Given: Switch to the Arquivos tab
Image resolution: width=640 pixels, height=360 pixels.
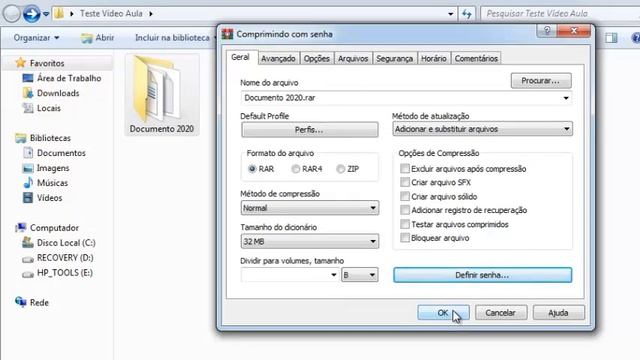Looking at the screenshot, I should [353, 58].
